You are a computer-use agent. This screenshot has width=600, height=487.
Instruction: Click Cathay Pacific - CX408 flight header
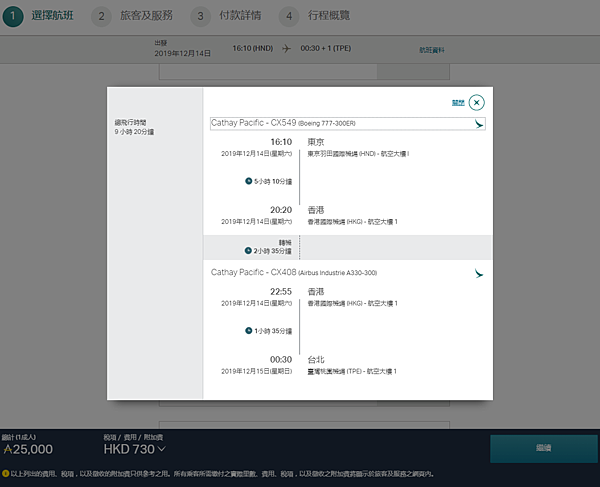(294, 272)
